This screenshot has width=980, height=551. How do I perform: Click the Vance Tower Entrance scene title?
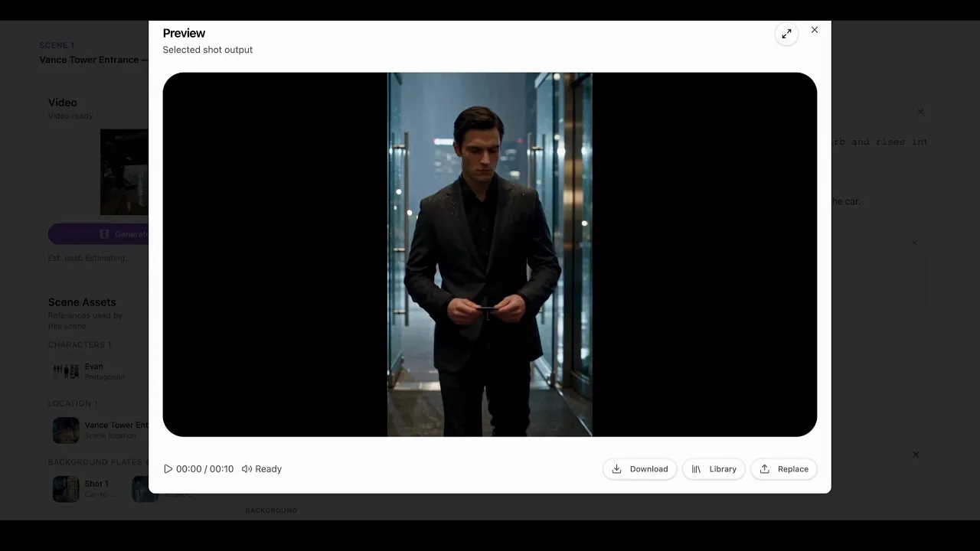point(90,60)
